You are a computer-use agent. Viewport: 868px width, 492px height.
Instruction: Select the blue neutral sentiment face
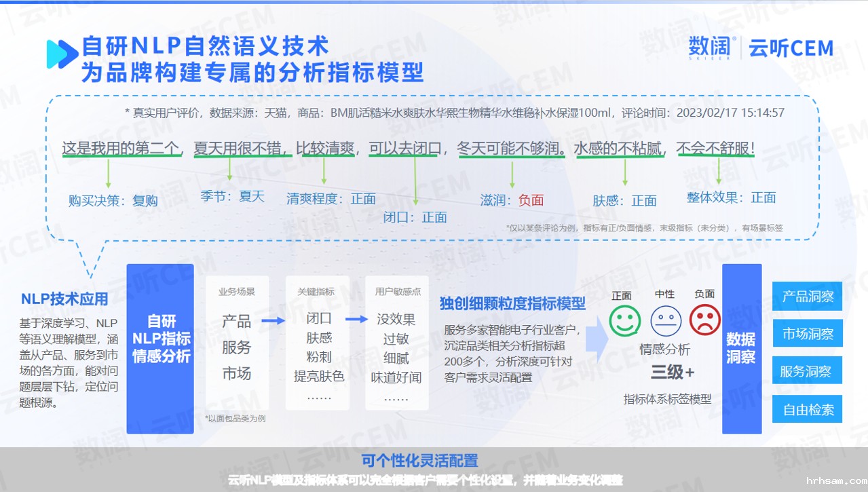[666, 320]
